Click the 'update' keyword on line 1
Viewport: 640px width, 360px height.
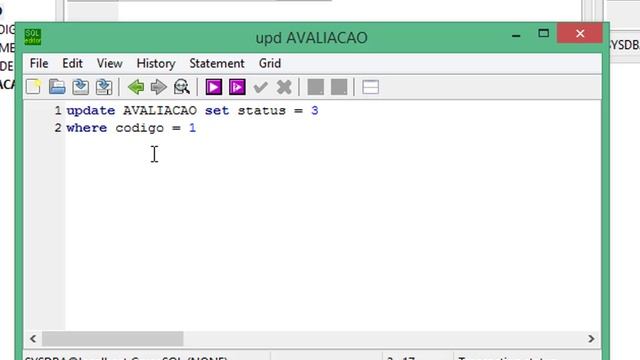pyautogui.click(x=91, y=111)
